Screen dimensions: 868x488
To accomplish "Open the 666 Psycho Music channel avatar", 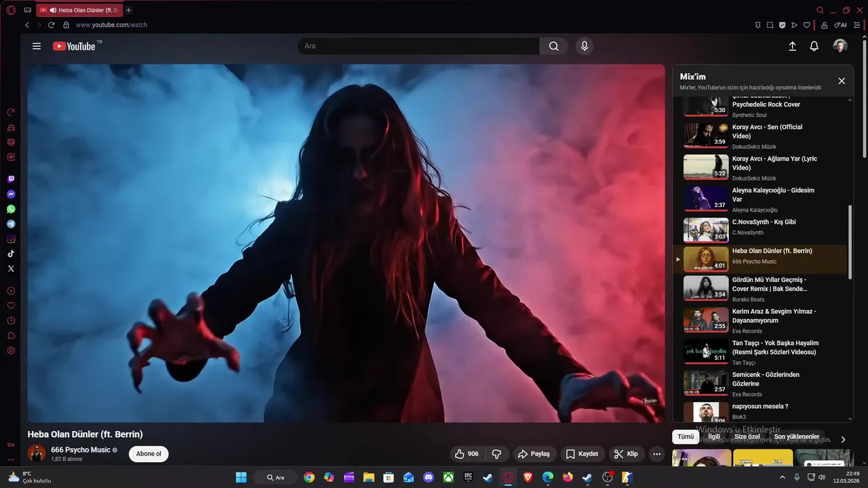I will (37, 453).
